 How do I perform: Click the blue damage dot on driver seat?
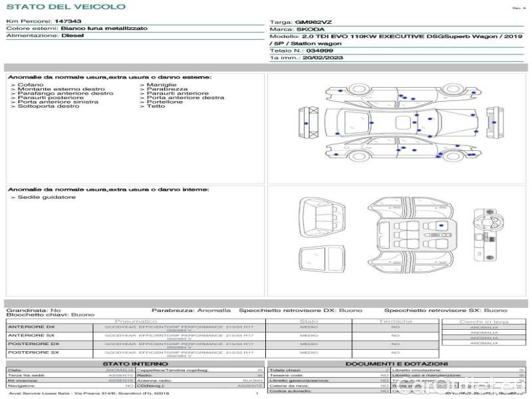[441, 227]
